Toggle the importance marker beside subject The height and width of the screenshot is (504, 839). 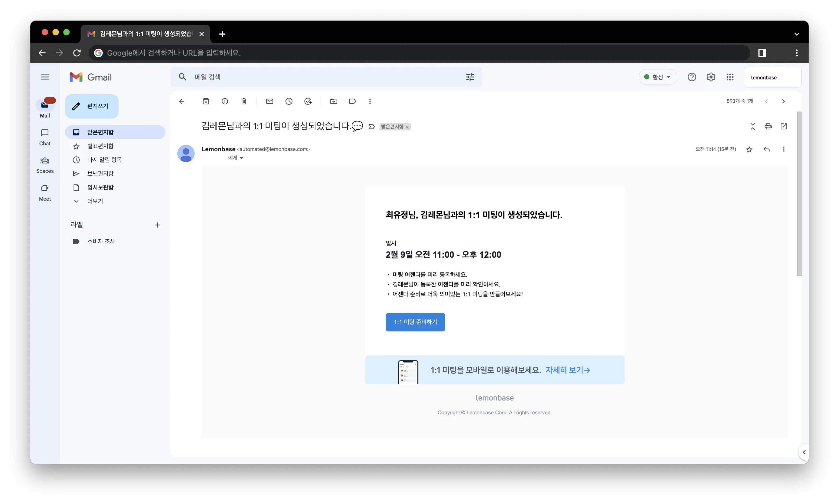point(372,127)
